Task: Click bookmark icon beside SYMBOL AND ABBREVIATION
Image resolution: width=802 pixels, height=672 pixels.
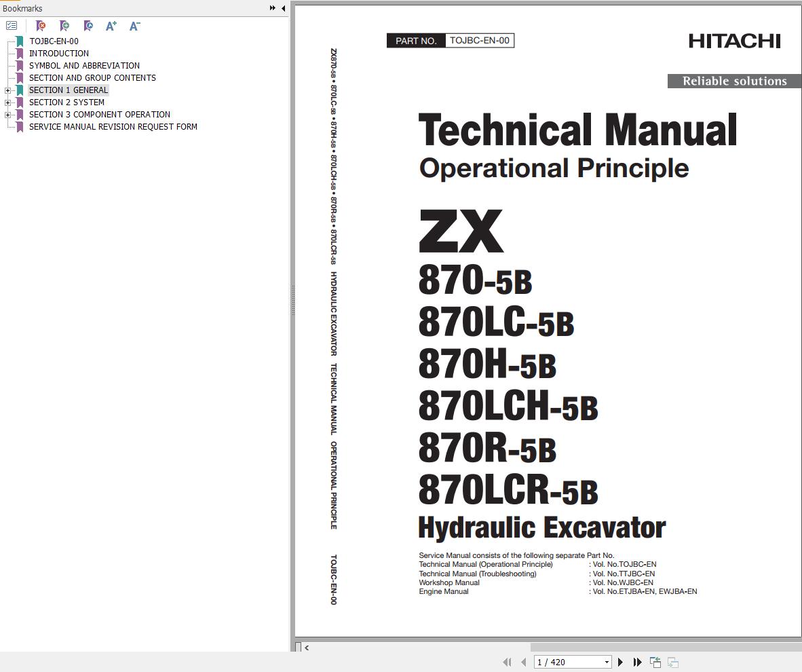Action: [x=20, y=66]
